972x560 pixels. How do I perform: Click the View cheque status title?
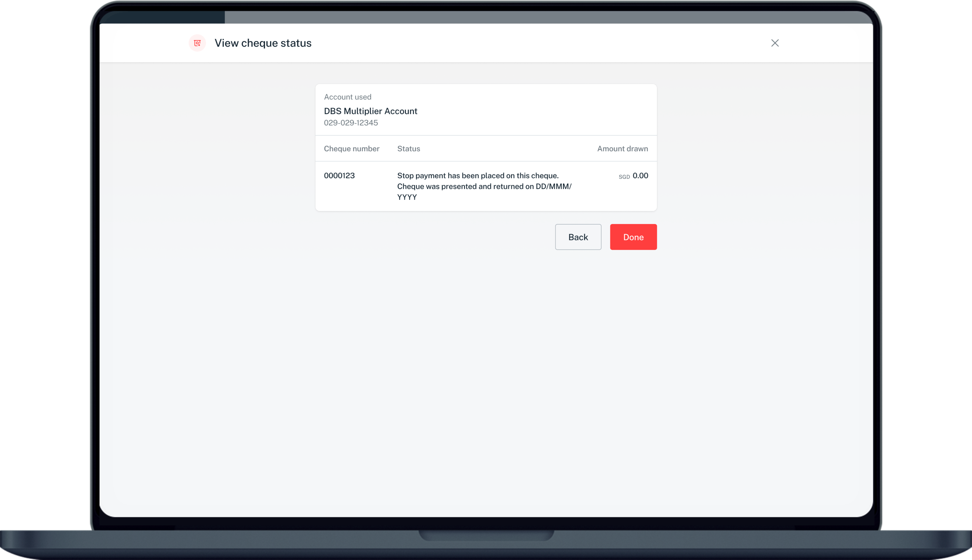click(x=263, y=43)
